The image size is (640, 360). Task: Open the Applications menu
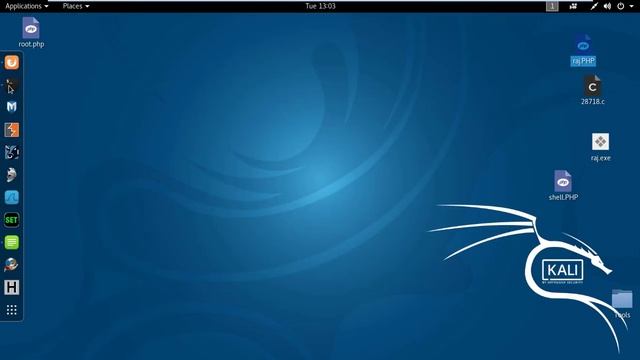[27, 6]
